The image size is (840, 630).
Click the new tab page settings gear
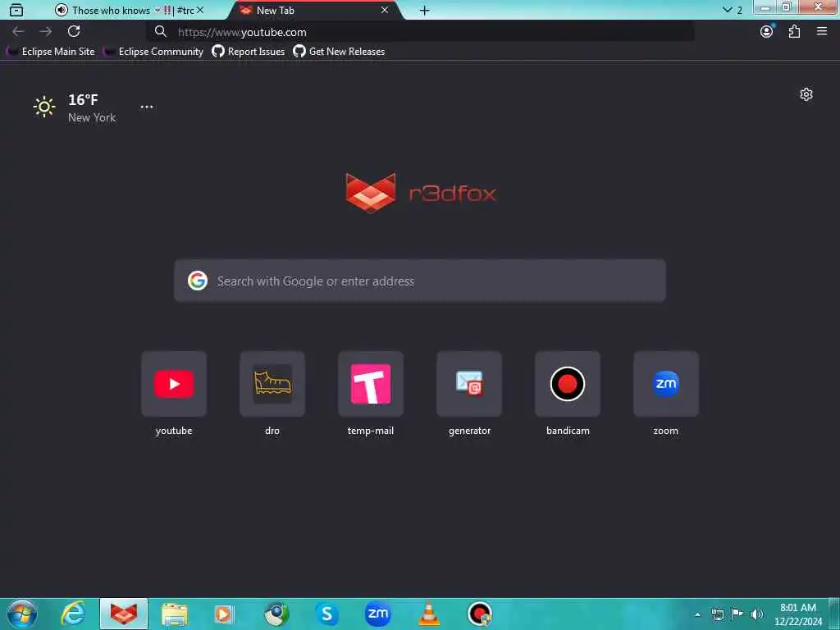click(806, 95)
